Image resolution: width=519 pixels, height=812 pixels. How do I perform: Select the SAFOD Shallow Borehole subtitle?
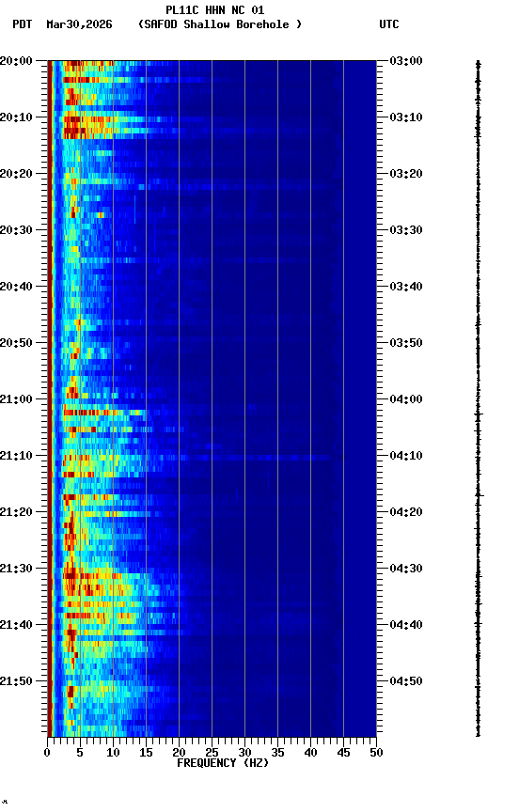(x=220, y=24)
